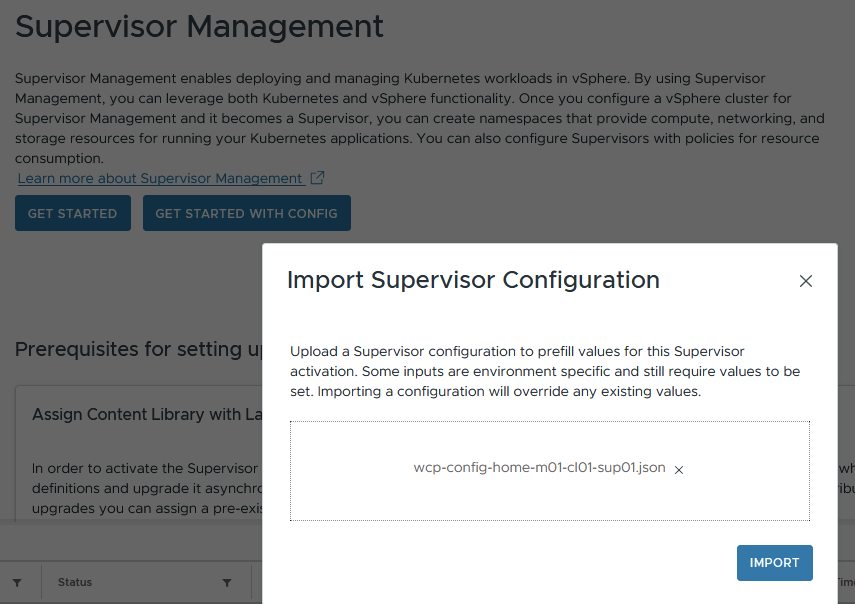The image size is (855, 604).
Task: Click the Import Supervisor Configuration dialog title
Action: point(473,280)
